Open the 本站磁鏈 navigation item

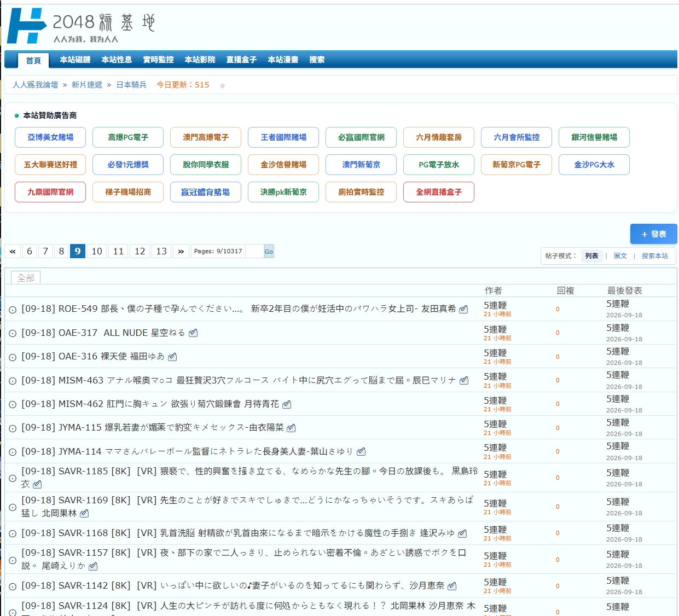point(75,60)
